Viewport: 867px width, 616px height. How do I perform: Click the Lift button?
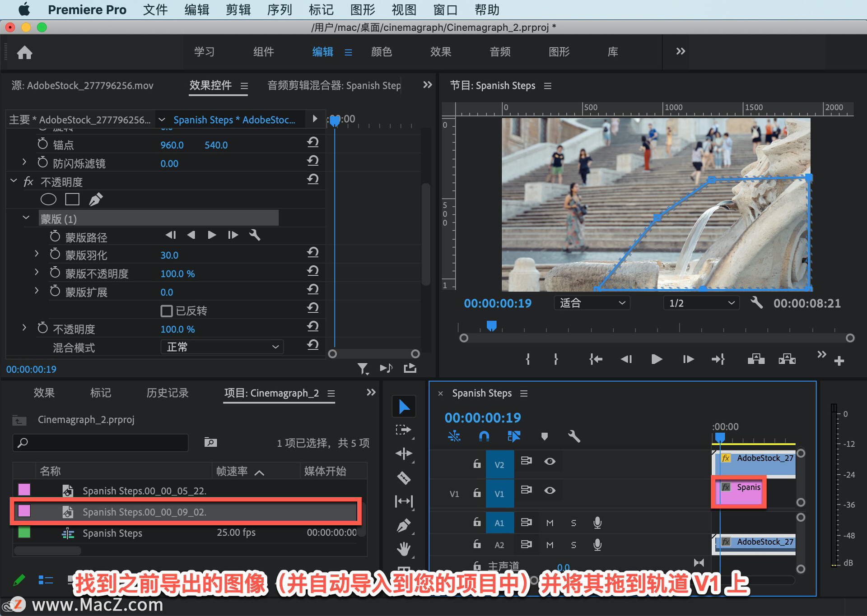756,359
